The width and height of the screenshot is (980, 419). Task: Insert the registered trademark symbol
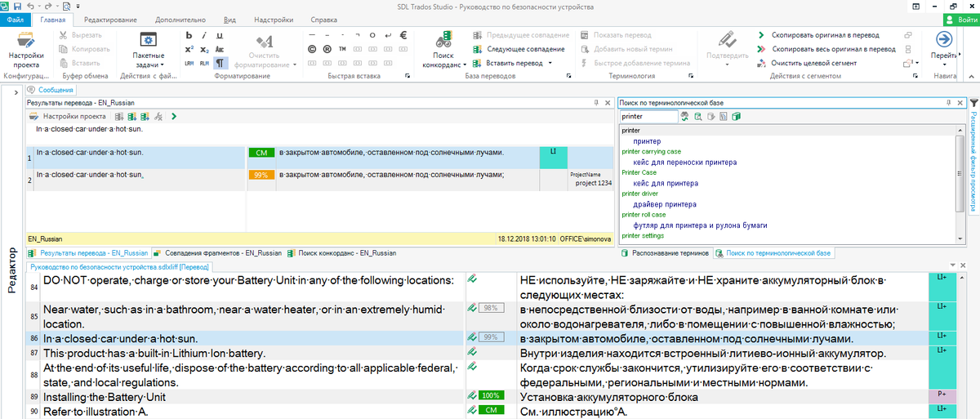point(327,49)
